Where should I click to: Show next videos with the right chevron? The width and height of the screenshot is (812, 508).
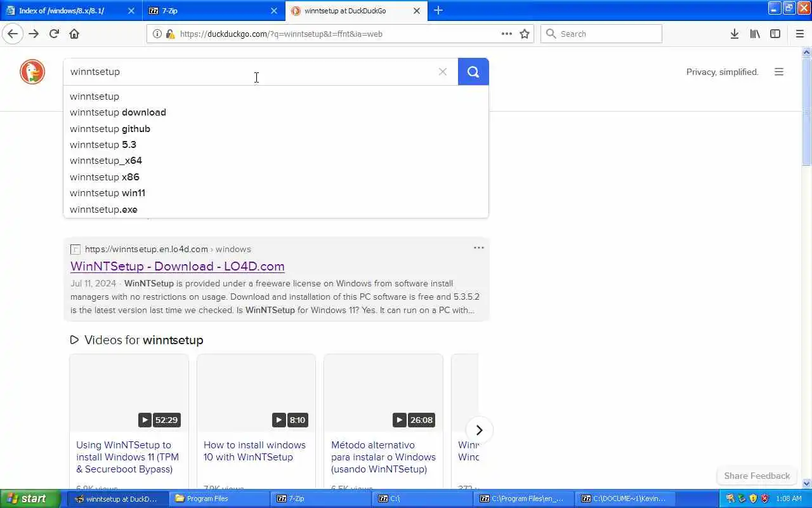click(479, 430)
